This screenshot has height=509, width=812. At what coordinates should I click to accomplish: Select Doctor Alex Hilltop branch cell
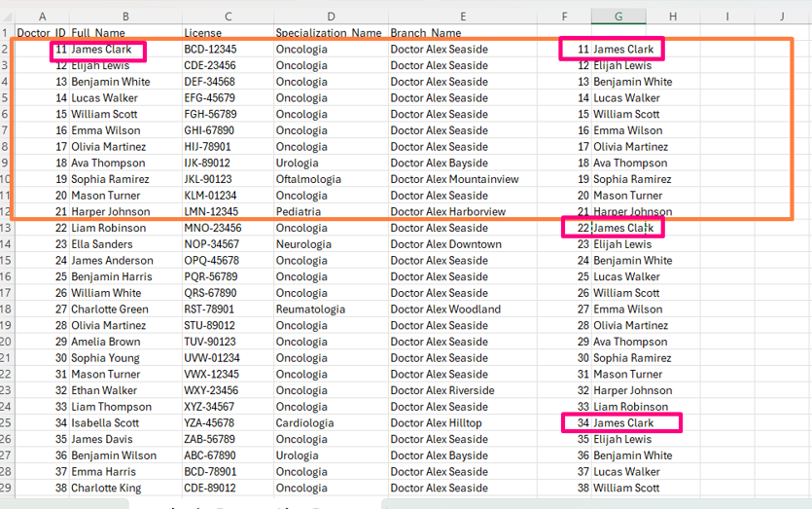(x=436, y=423)
